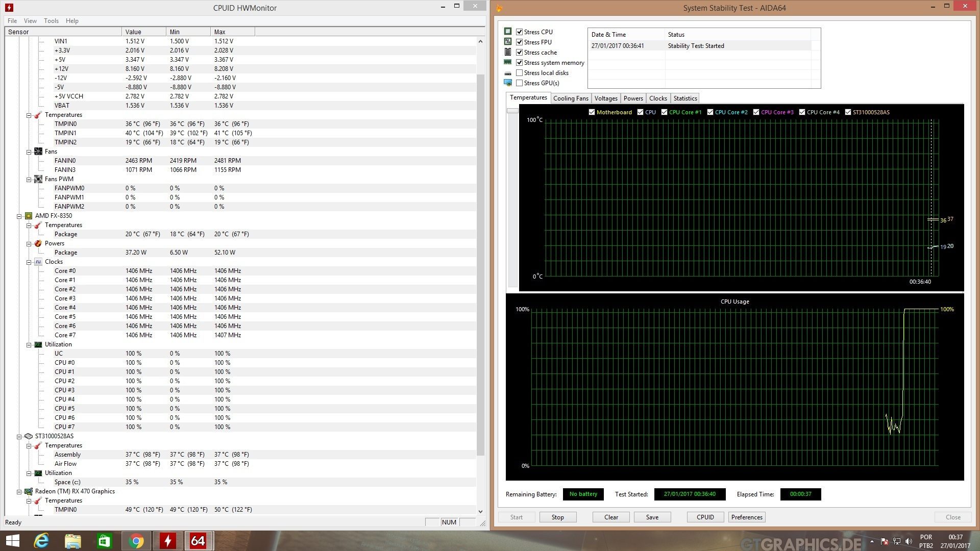Viewport: 980px width, 551px height.
Task: Uncheck Stress CPU checkbox
Action: 519,32
